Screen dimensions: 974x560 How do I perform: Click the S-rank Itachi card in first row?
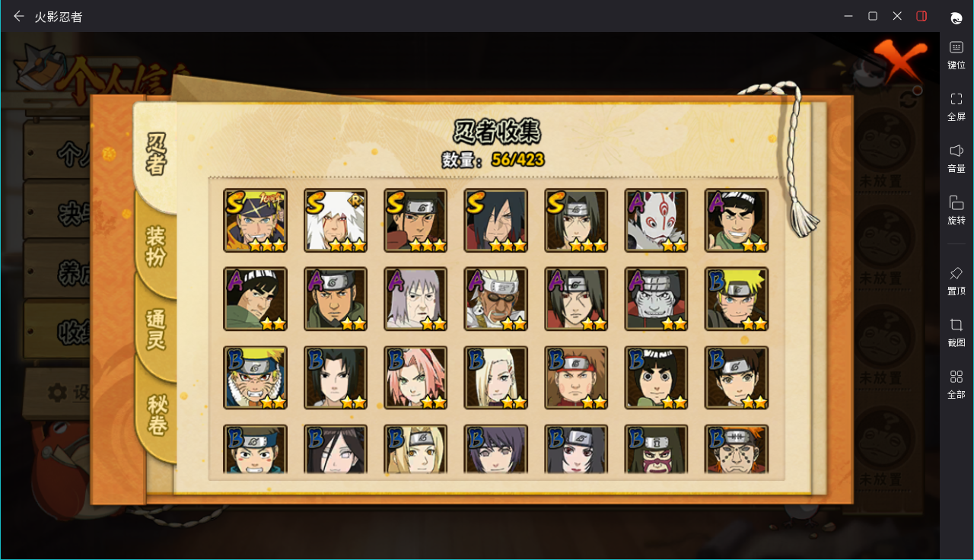(576, 220)
